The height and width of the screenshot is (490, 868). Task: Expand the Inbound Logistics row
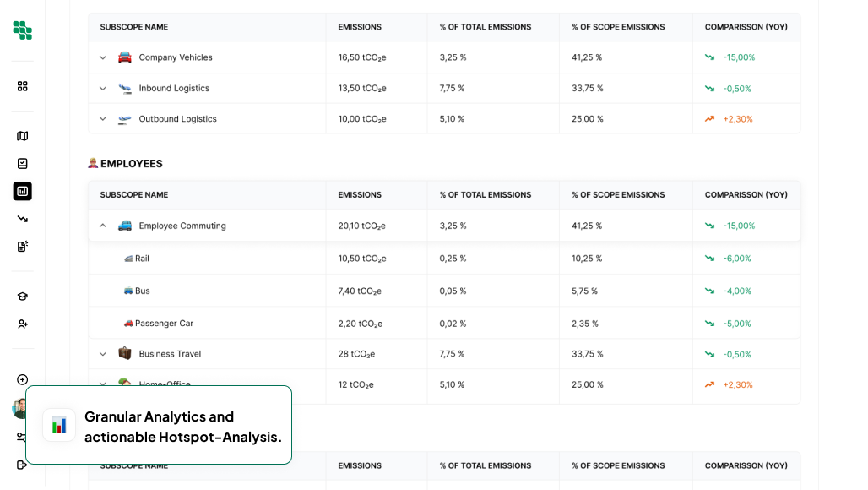point(103,89)
